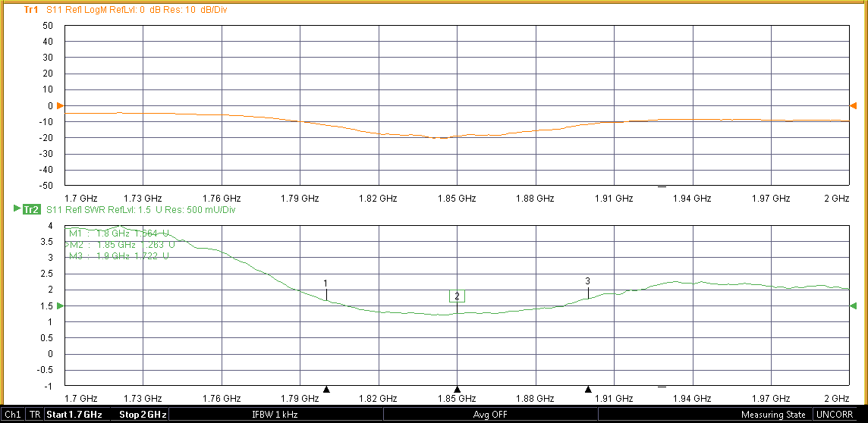868x423 pixels.
Task: Click the marker 2 triangle on lower x-axis
Action: (458, 389)
